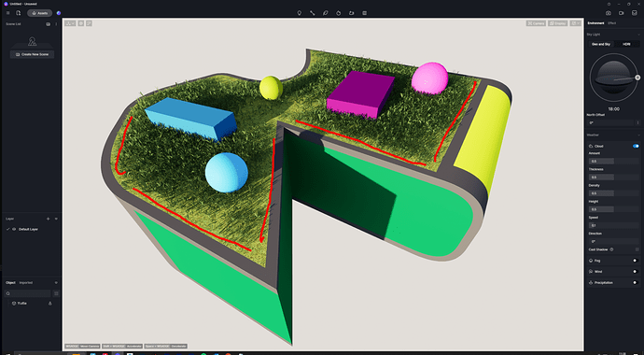Click the lock icon beside the object
Image resolution: width=644 pixels, height=355 pixels.
click(x=50, y=304)
